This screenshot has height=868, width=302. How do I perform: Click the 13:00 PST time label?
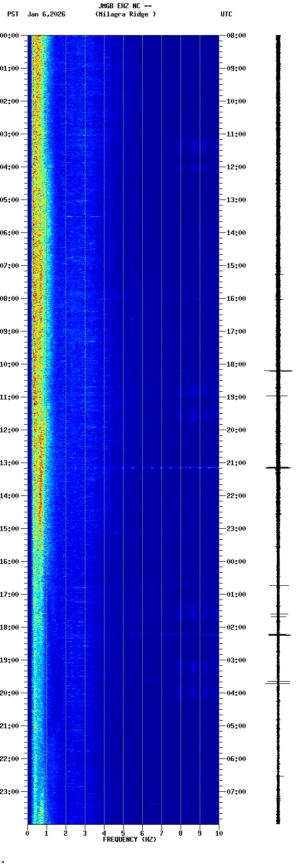(x=9, y=463)
